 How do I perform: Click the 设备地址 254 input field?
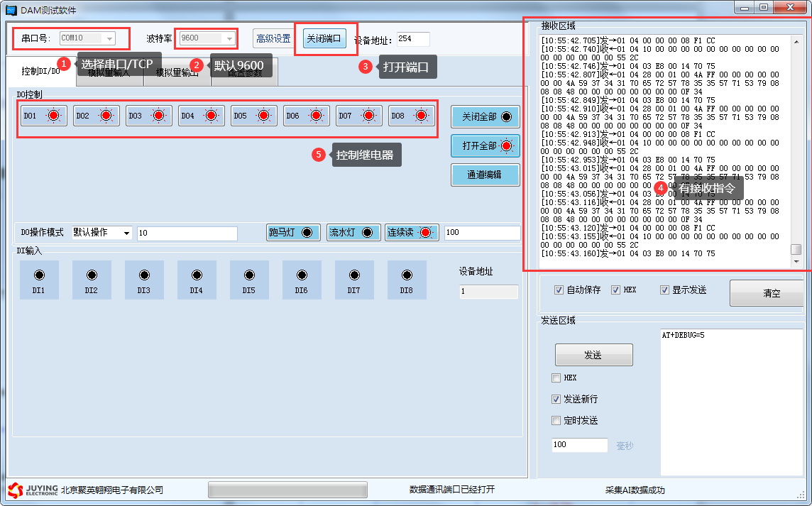(x=413, y=39)
